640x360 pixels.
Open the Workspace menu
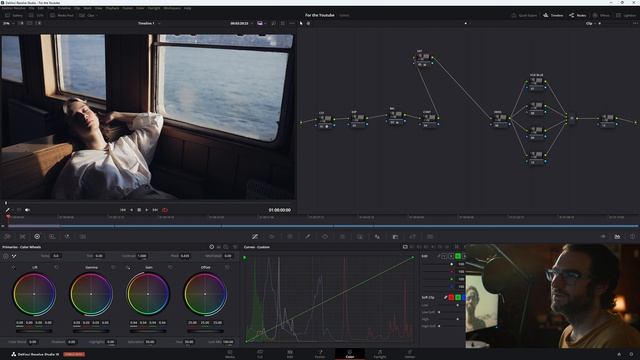tap(172, 8)
